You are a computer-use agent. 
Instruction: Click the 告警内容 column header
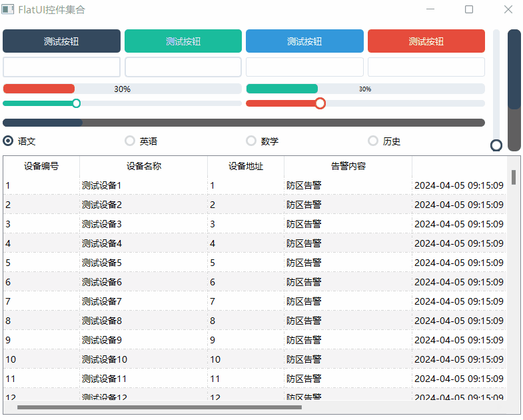[348, 166]
